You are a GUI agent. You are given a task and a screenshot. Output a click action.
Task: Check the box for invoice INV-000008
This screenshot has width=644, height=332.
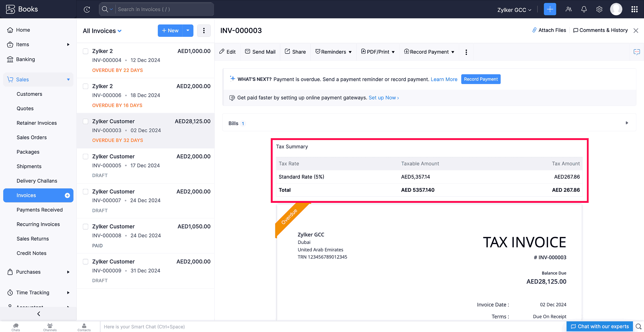click(86, 227)
